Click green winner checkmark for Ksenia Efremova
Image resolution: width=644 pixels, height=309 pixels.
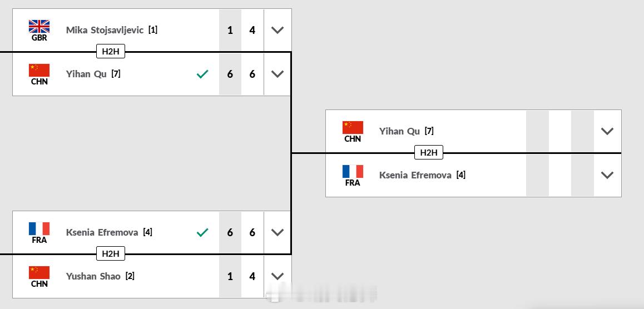(x=202, y=233)
